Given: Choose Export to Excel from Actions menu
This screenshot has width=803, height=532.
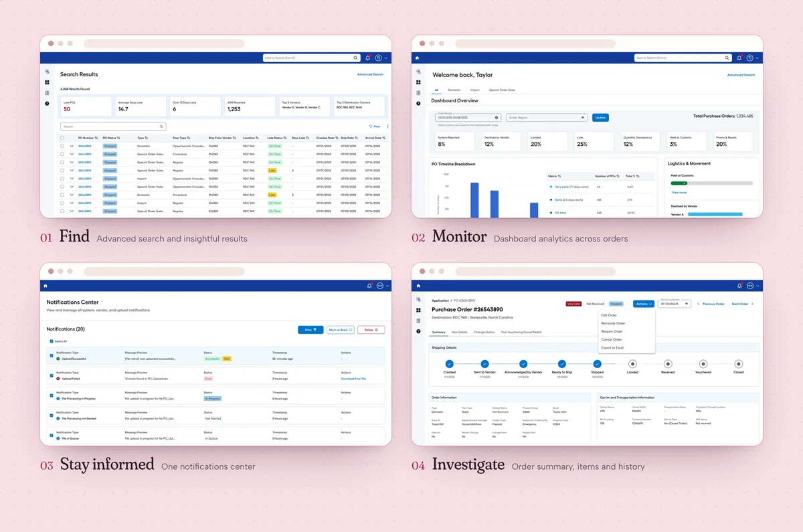Looking at the screenshot, I should 612,348.
